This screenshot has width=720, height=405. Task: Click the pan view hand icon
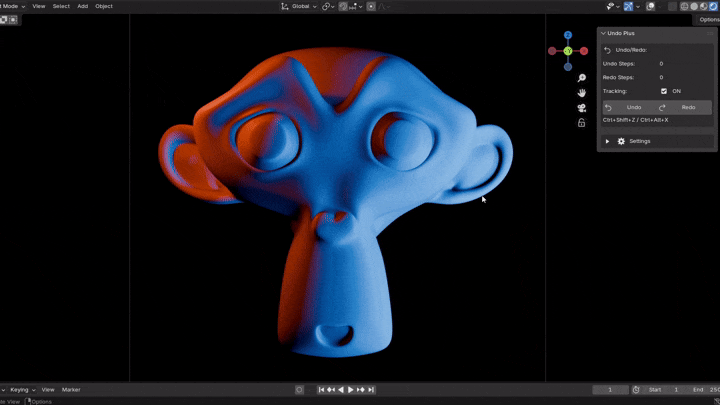(x=581, y=93)
